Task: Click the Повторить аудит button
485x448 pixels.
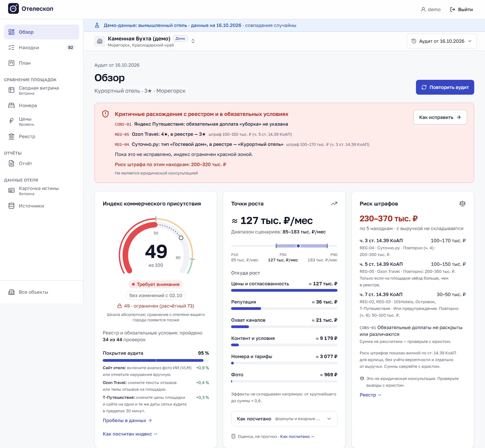Action: pos(445,87)
